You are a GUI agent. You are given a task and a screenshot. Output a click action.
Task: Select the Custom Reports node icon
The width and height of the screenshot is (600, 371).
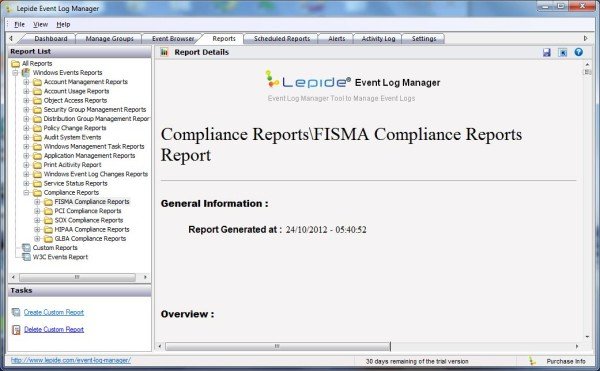point(26,248)
